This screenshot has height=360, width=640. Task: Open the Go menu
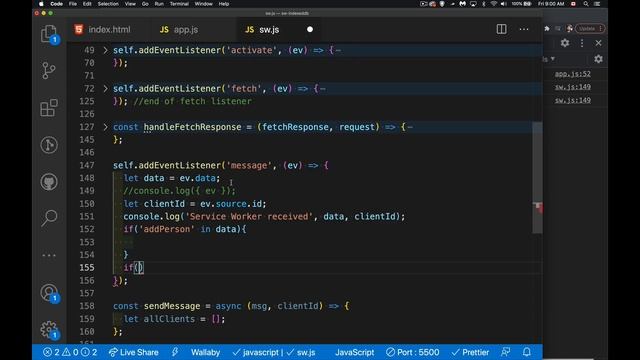coord(145,4)
